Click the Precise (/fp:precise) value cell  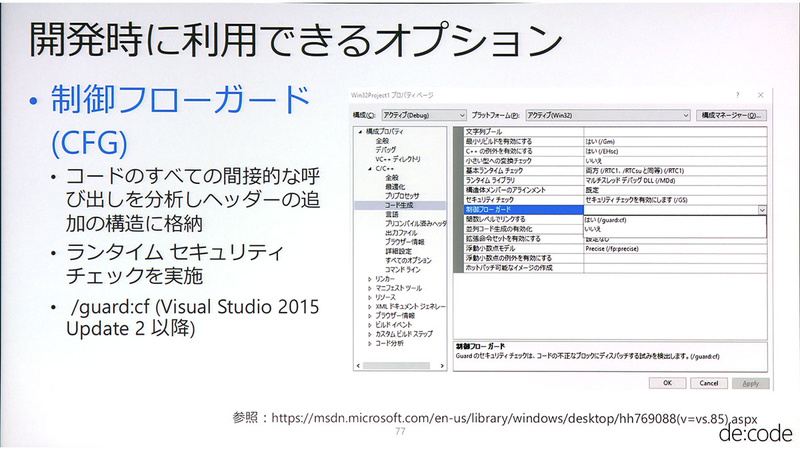(x=675, y=248)
